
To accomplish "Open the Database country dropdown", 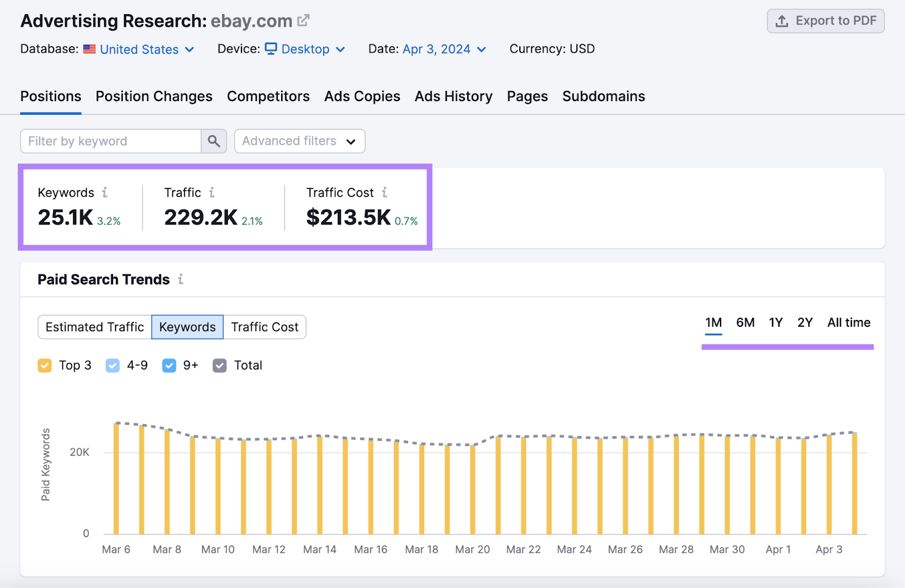I will tap(189, 49).
